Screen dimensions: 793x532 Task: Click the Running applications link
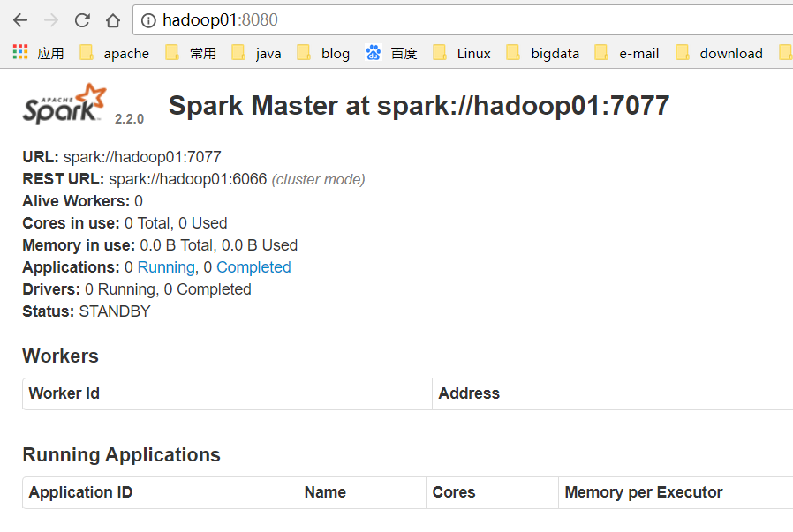click(x=165, y=266)
